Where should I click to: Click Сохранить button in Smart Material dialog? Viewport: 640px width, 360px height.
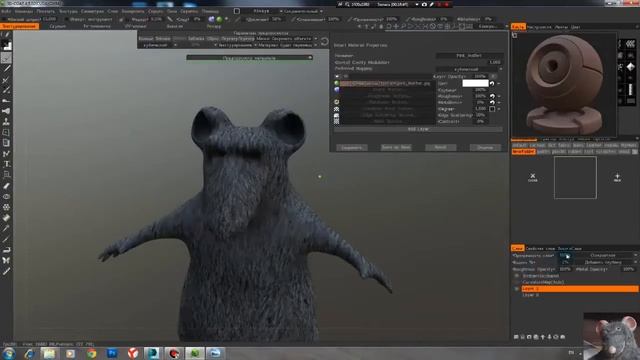(x=352, y=147)
